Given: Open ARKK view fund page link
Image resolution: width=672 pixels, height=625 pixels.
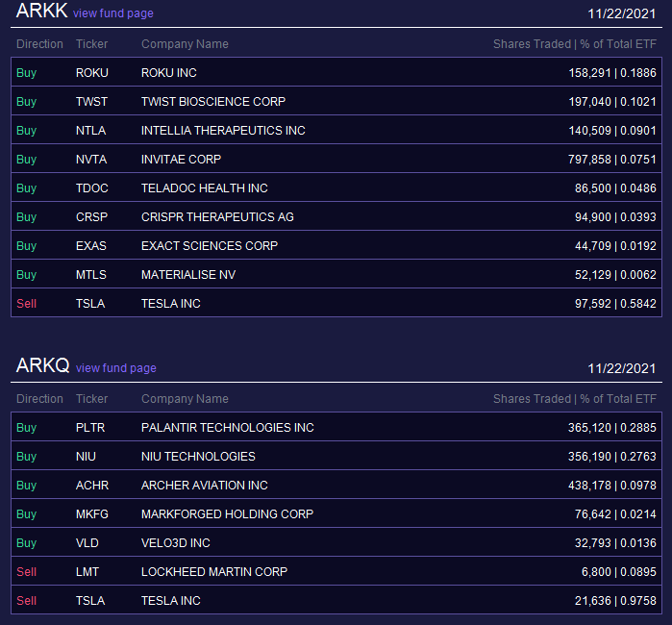Looking at the screenshot, I should pos(113,13).
